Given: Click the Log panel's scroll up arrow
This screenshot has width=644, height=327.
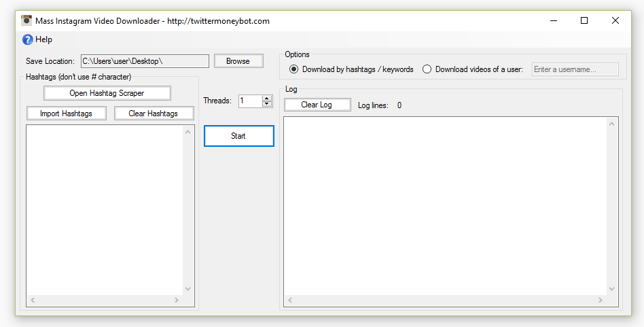Looking at the screenshot, I should pyautogui.click(x=611, y=124).
